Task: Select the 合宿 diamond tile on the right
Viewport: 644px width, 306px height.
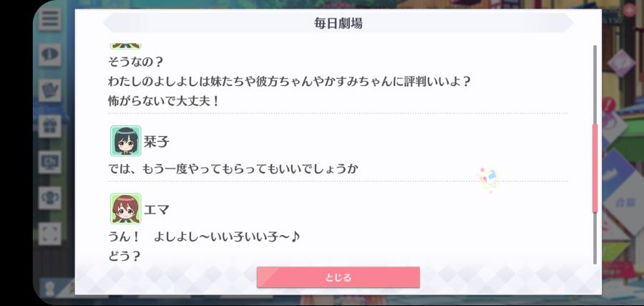Action: tap(624, 202)
